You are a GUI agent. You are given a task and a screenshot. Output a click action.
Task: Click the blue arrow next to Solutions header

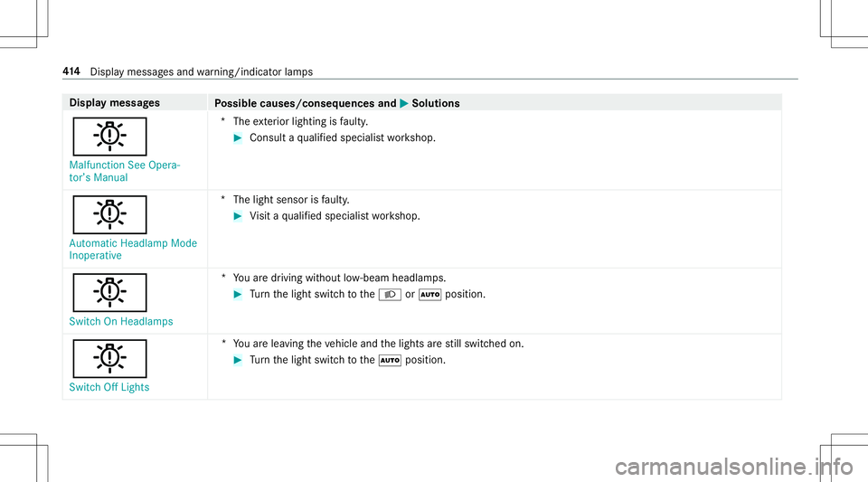(403, 103)
